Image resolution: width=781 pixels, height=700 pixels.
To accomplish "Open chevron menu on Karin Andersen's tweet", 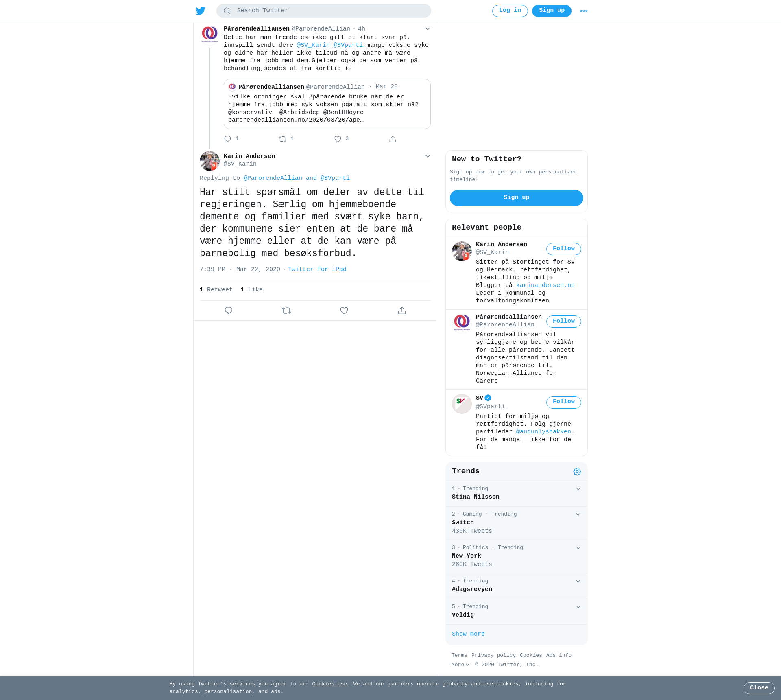I will (x=428, y=156).
